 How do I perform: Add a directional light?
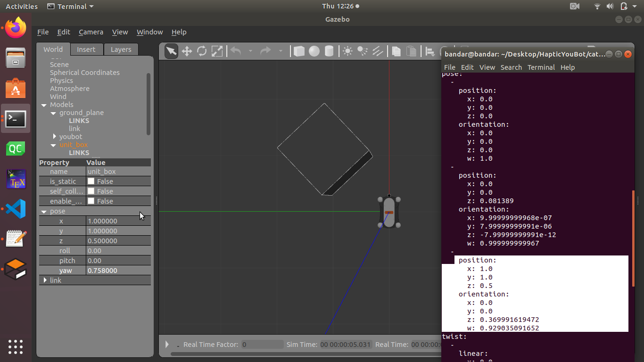pos(378,51)
